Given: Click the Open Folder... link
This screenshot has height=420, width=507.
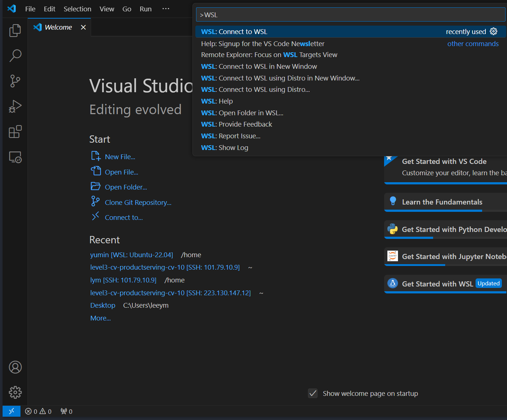Looking at the screenshot, I should click(126, 187).
